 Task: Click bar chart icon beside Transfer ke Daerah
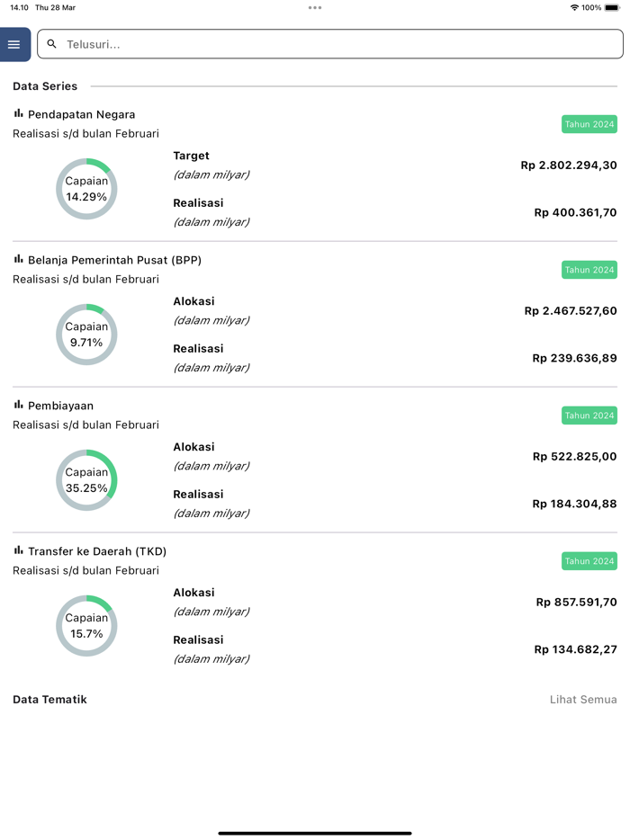[x=18, y=550]
